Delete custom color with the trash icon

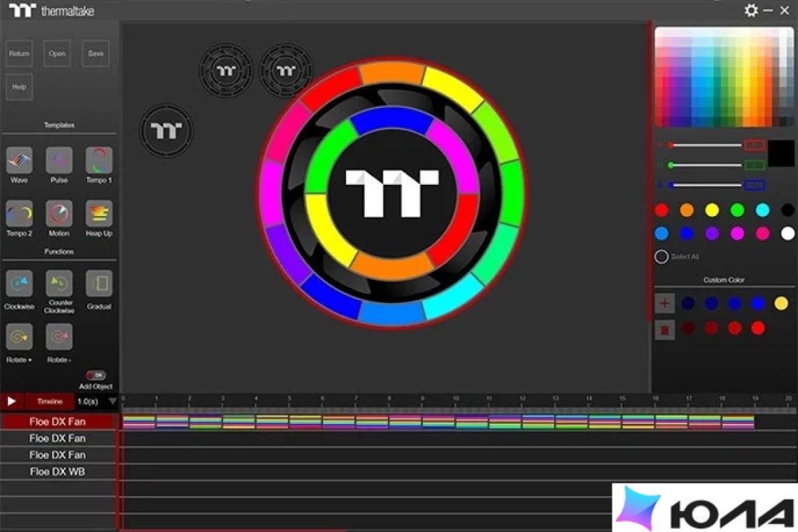pos(664,330)
